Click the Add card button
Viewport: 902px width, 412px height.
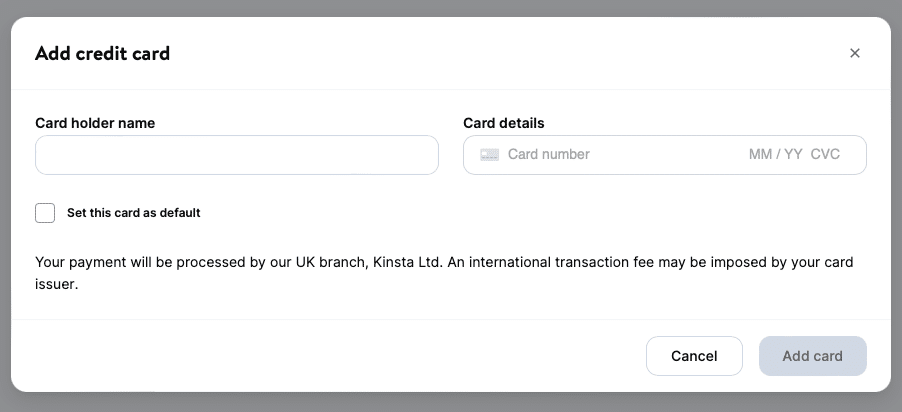point(813,356)
